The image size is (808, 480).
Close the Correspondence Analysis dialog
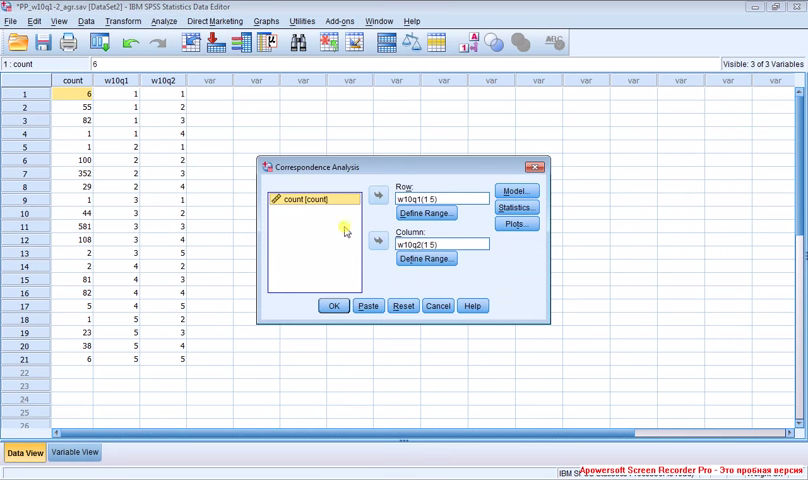pos(534,167)
